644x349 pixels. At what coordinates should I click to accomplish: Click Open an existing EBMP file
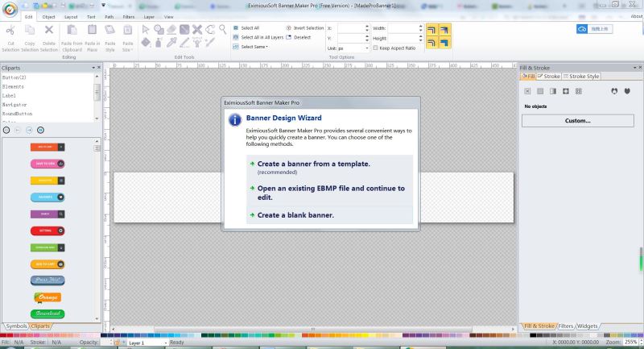pos(331,193)
